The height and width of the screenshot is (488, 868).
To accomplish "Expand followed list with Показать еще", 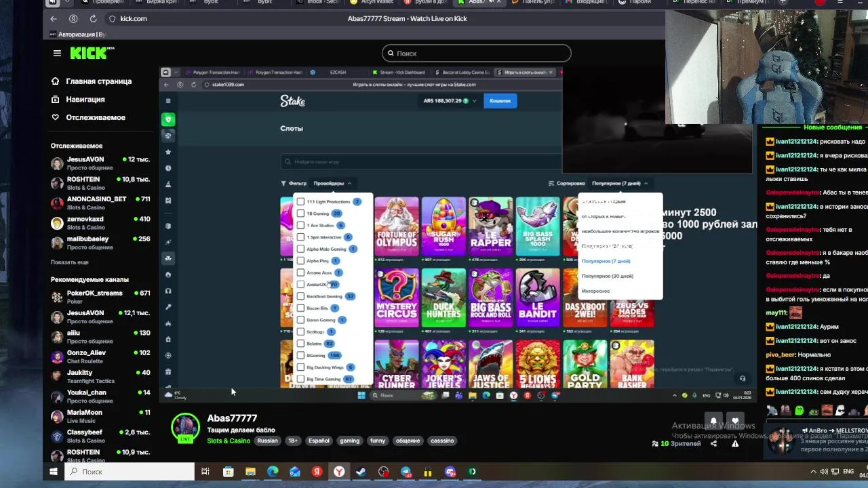I will point(69,262).
